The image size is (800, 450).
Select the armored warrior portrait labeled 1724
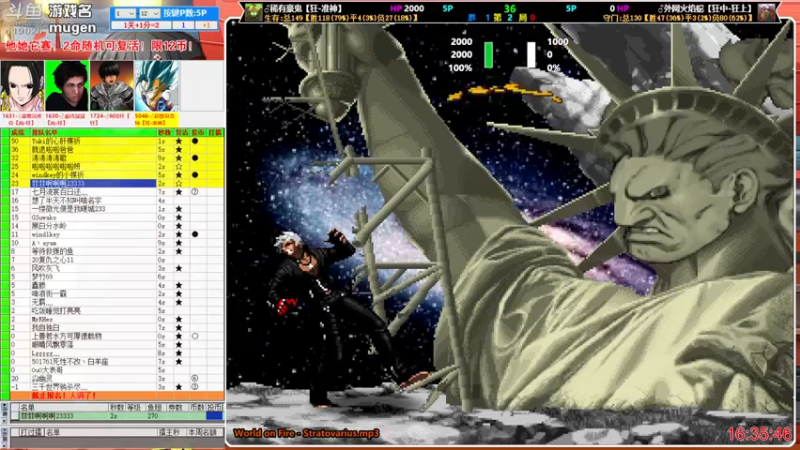[112, 86]
